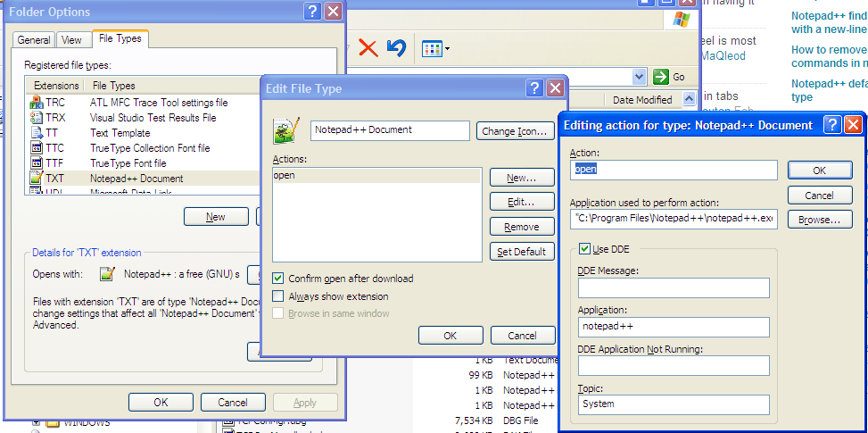Click Application used to perform action field
Viewport: 868px width, 433px height.
(674, 219)
